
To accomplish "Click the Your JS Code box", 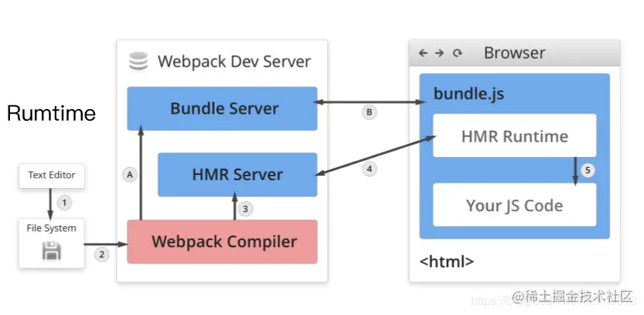I will [515, 205].
